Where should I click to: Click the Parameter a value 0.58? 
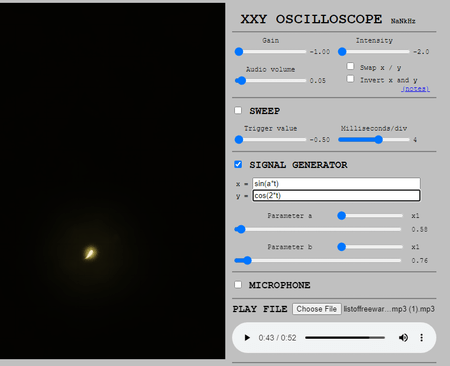[x=419, y=229]
